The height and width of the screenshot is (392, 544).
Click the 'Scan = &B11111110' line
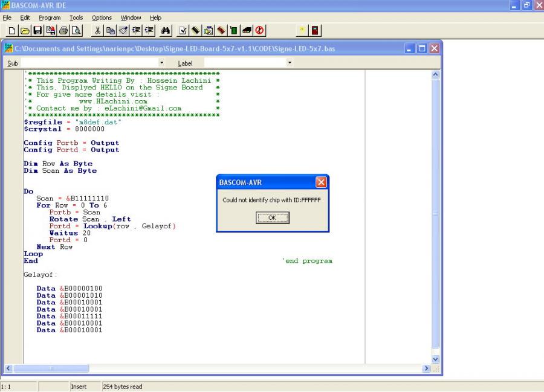[73, 198]
